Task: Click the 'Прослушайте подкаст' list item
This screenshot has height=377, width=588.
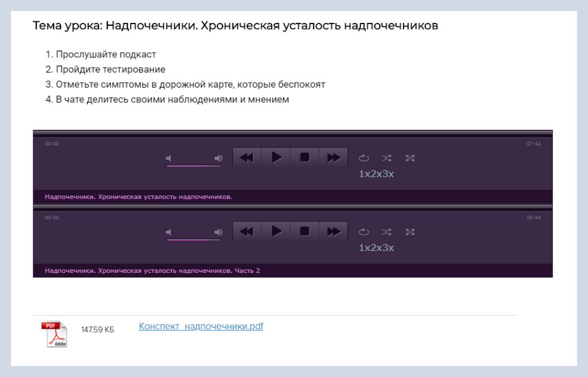Action: (x=106, y=54)
